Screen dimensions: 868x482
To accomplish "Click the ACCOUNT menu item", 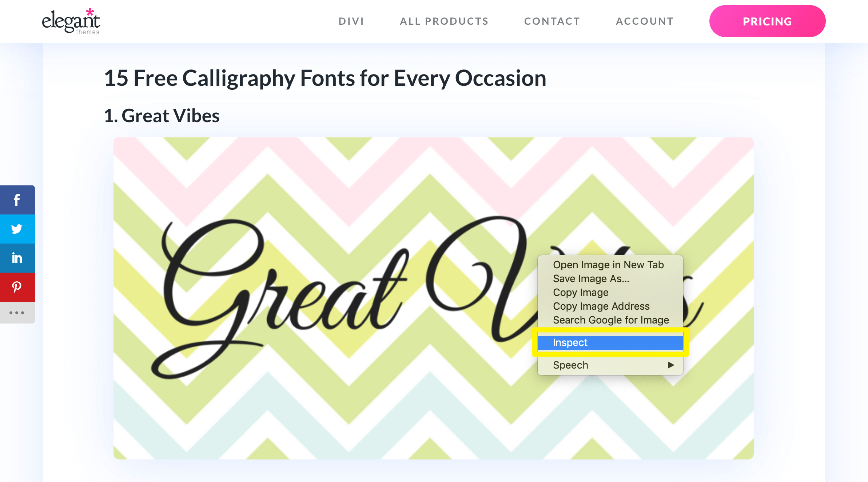I will pos(644,21).
